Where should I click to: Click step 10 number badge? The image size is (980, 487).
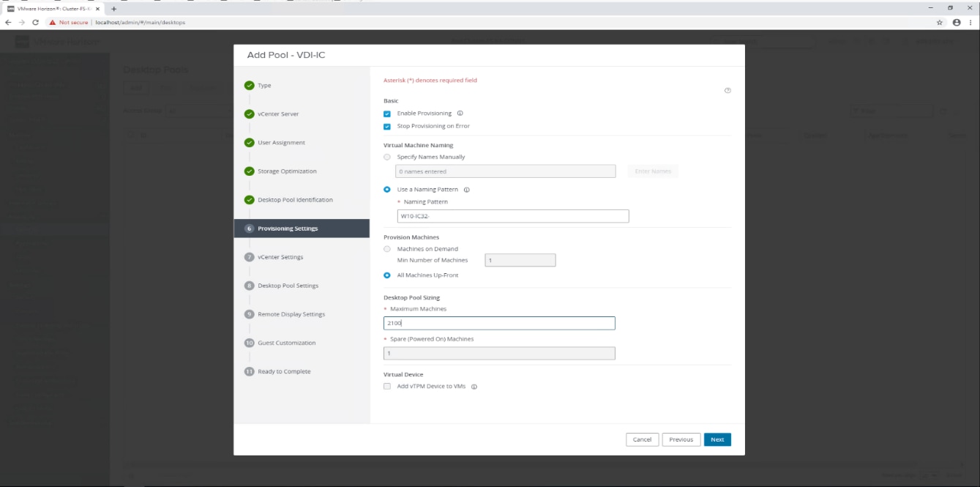(250, 343)
